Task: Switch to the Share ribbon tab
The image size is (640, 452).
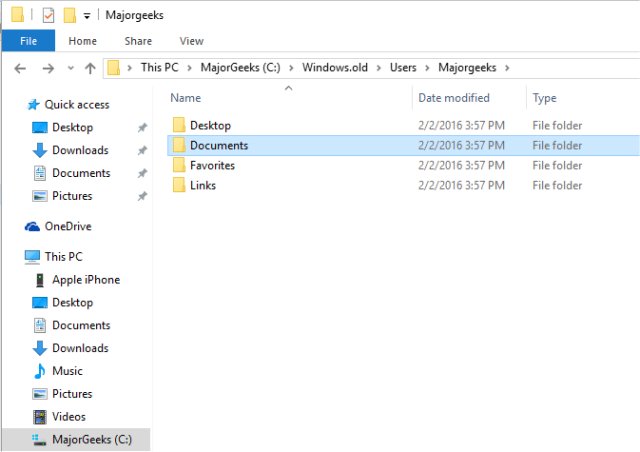Action: 138,41
